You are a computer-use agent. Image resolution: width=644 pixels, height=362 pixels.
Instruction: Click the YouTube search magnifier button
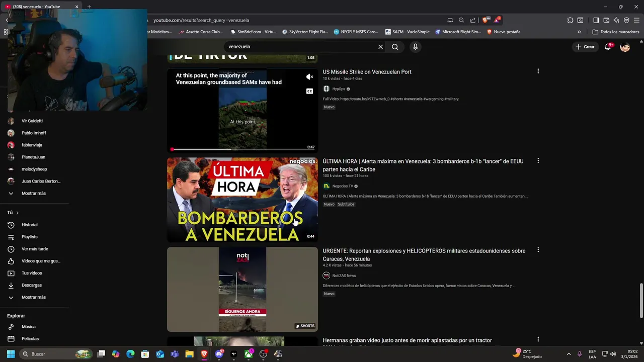click(395, 47)
